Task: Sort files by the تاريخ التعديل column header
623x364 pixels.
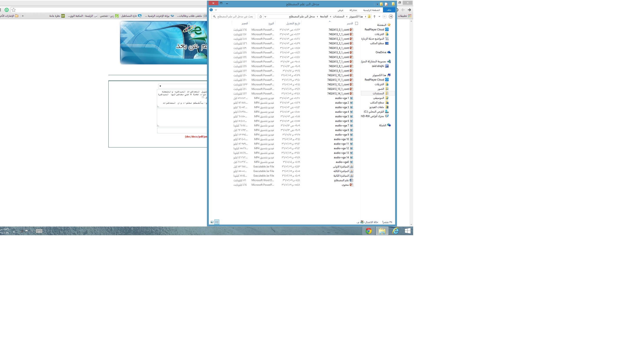Action: [x=293, y=23]
